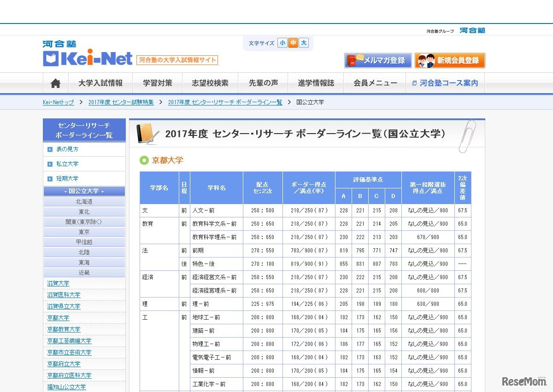Click the home icon in navigation bar
Image resolution: width=553 pixels, height=392 pixels.
[x=55, y=83]
